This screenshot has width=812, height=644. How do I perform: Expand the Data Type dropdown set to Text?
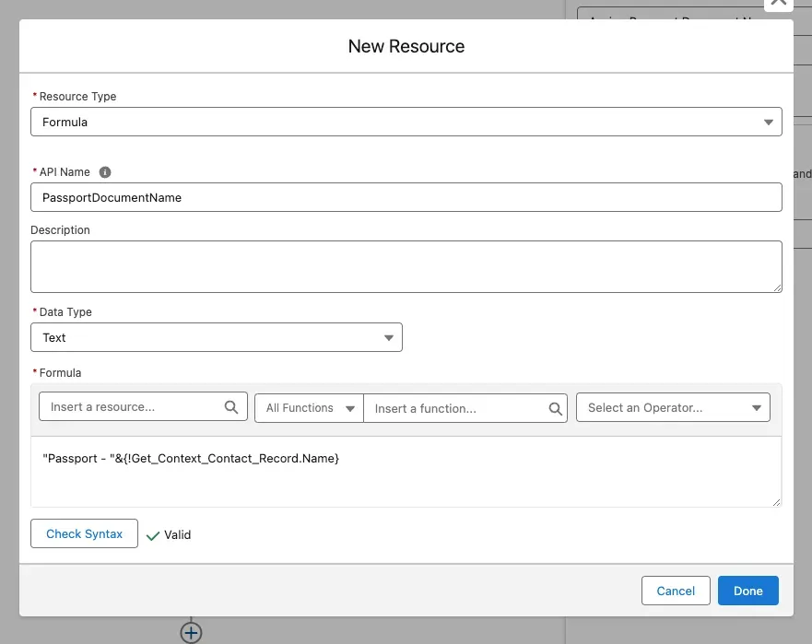point(217,337)
